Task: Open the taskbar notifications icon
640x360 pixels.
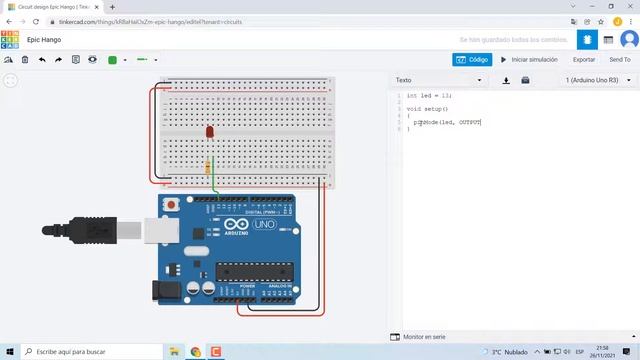Action: [x=627, y=351]
